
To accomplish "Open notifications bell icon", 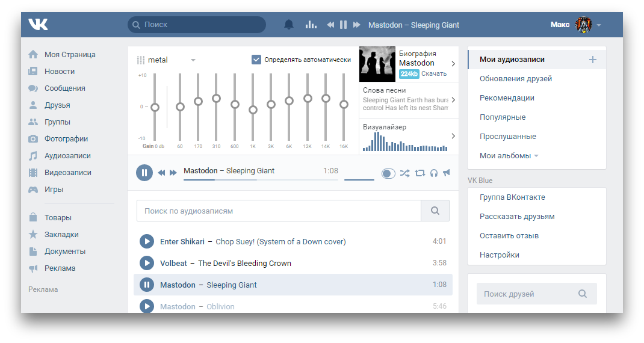I will coord(289,25).
